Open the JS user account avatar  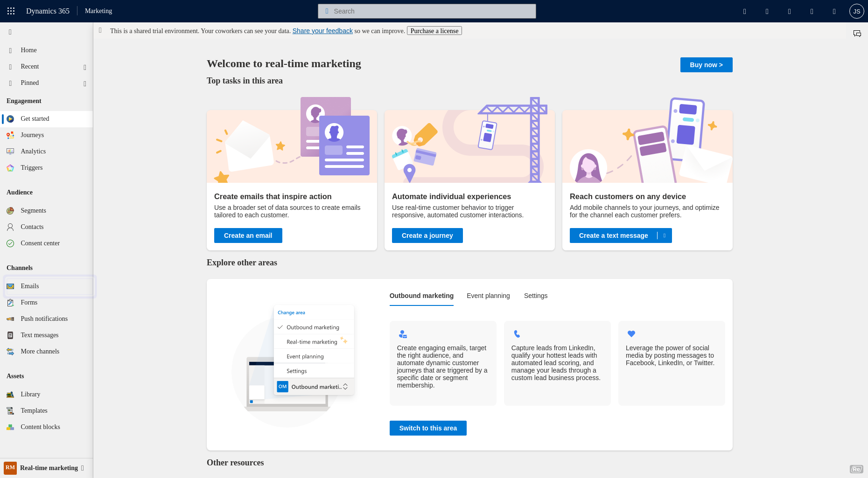pyautogui.click(x=856, y=11)
